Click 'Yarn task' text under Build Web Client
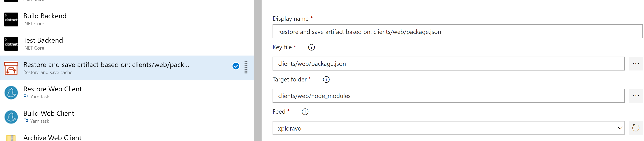 [x=40, y=121]
